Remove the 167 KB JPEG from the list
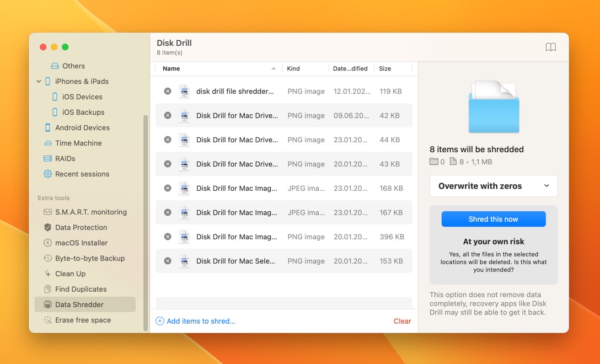600x364 pixels. point(168,212)
